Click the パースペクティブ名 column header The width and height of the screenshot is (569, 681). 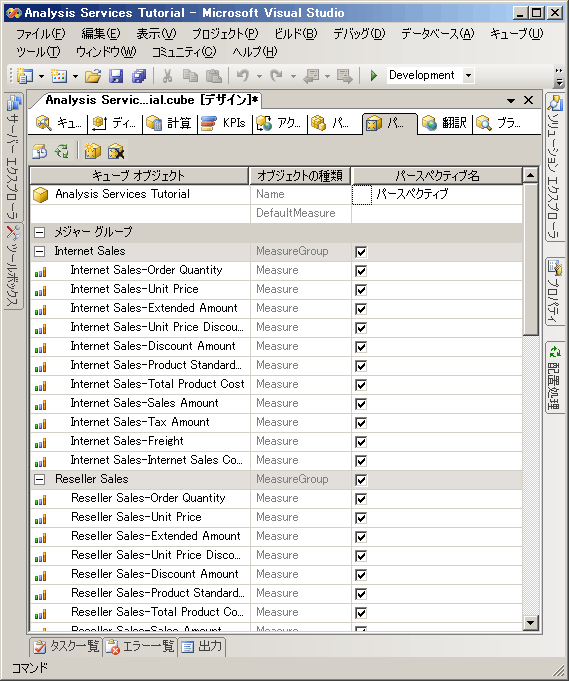pos(437,176)
